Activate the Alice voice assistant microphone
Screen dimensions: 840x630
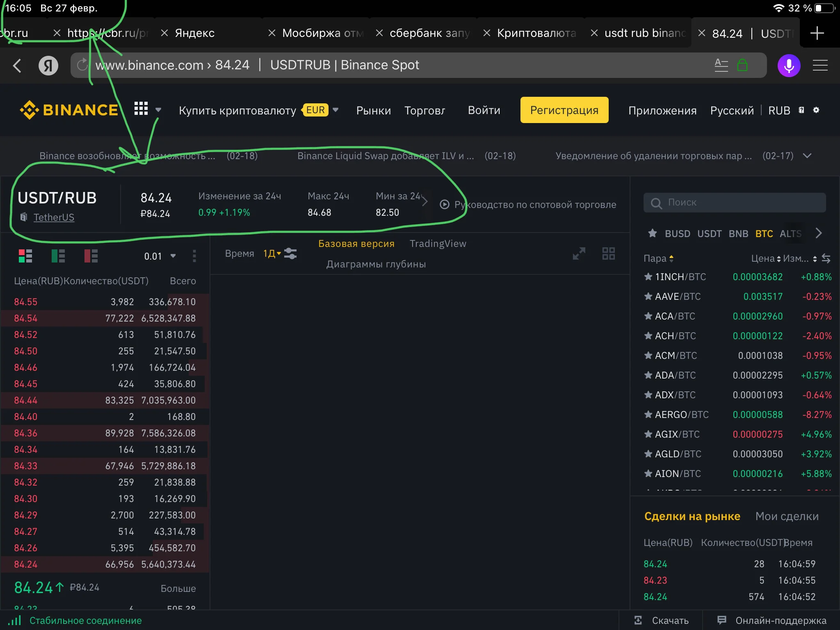(789, 66)
